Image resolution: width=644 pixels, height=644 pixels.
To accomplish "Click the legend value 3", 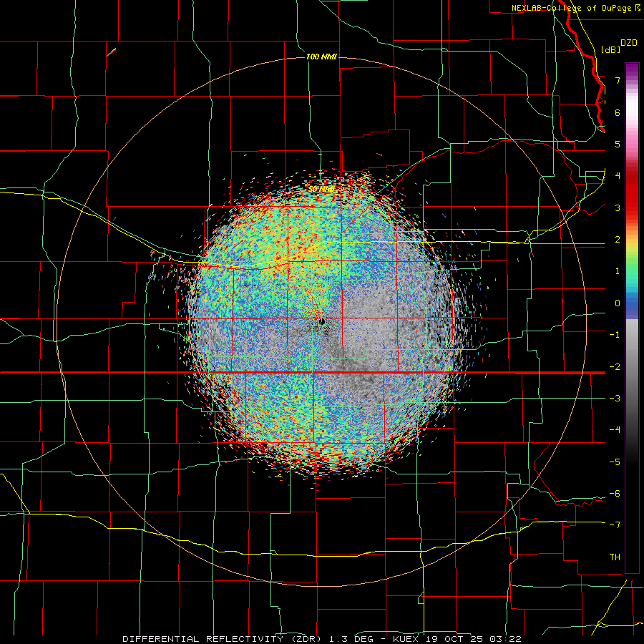I will [618, 208].
